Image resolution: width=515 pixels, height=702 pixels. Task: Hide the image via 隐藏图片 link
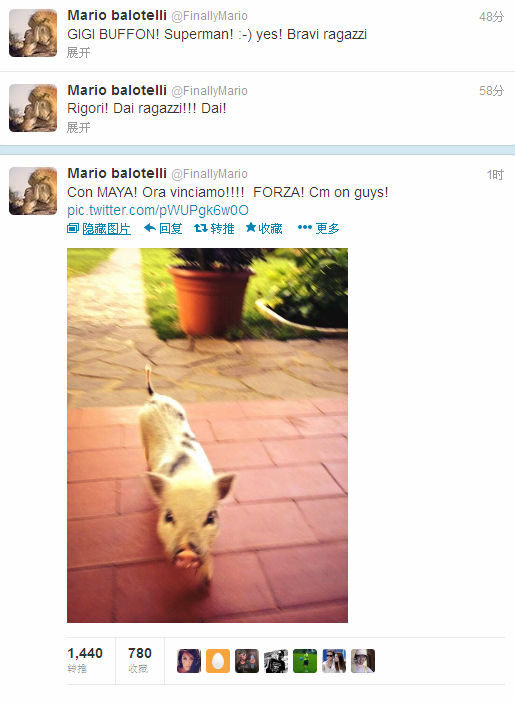tap(107, 229)
